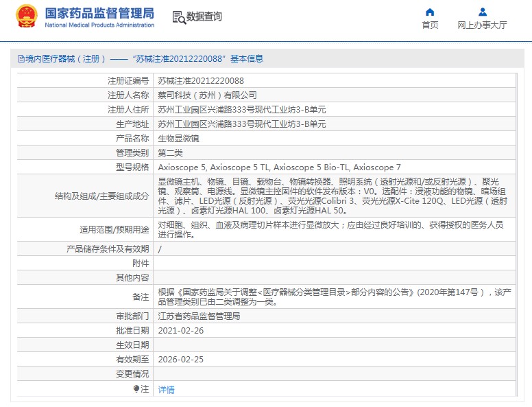Select expiry date 2026-02-25

[x=181, y=360]
